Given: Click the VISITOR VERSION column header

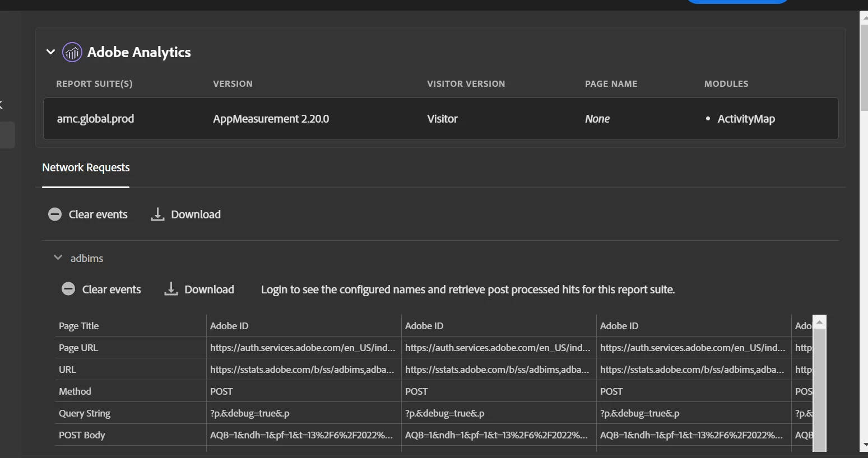Looking at the screenshot, I should pyautogui.click(x=466, y=83).
